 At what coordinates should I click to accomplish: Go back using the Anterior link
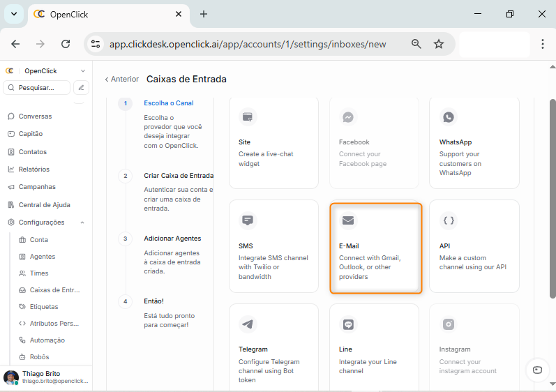click(121, 80)
